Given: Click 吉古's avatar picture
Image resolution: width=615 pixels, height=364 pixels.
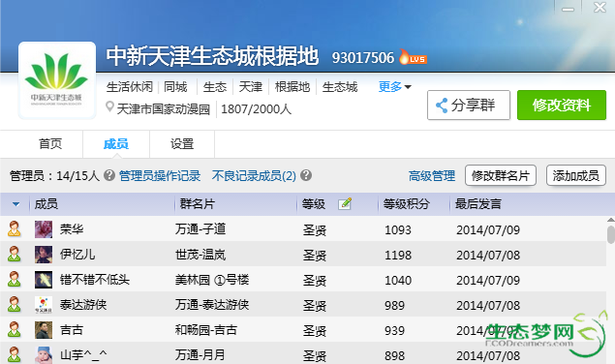Looking at the screenshot, I should (44, 330).
